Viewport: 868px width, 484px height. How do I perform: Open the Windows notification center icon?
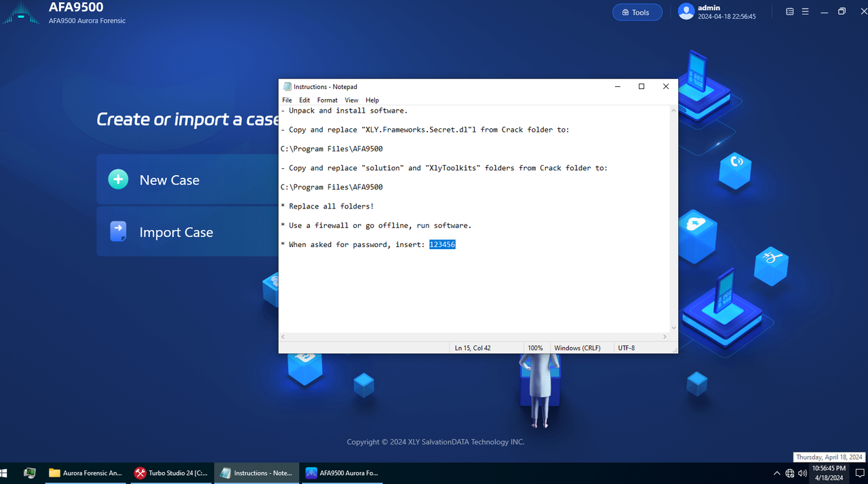pos(859,473)
